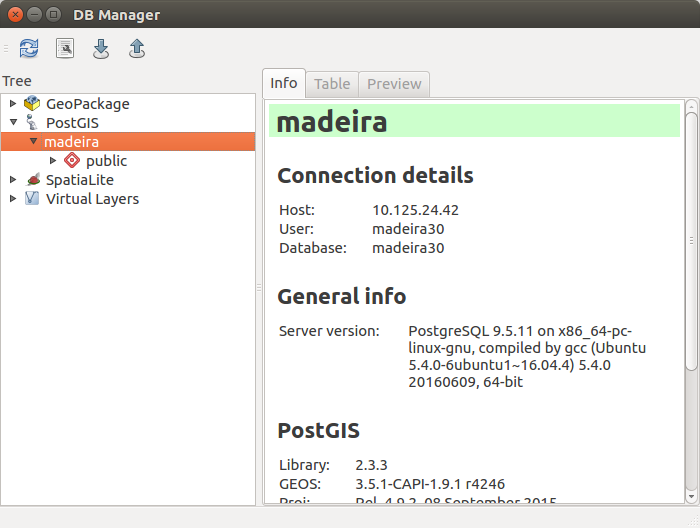Expand the public schema node
The height and width of the screenshot is (528, 700).
tap(53, 160)
